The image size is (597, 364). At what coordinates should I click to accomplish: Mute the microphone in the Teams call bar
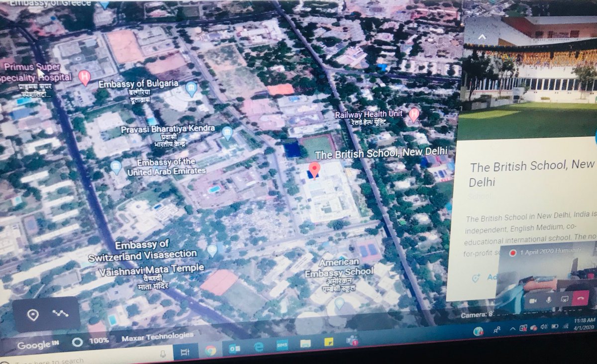click(549, 300)
